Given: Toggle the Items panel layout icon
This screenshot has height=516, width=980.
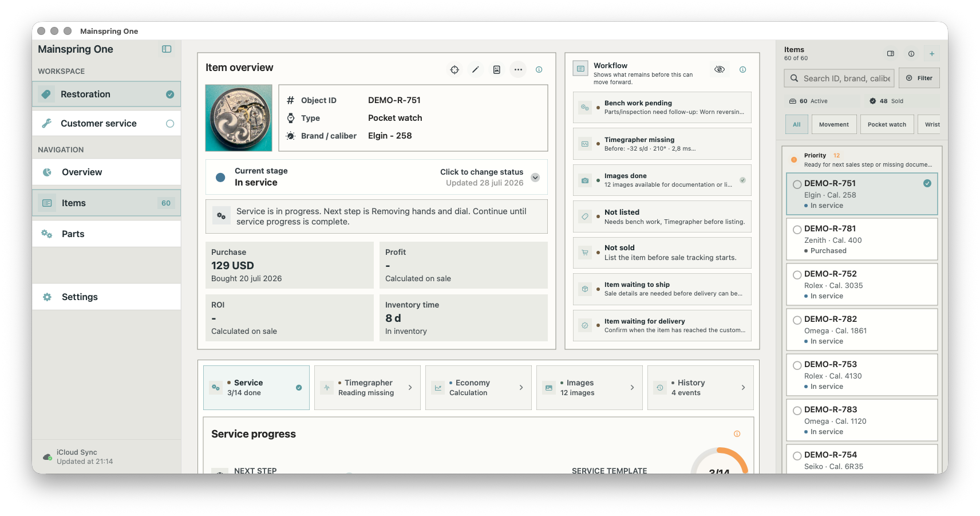Looking at the screenshot, I should point(891,54).
